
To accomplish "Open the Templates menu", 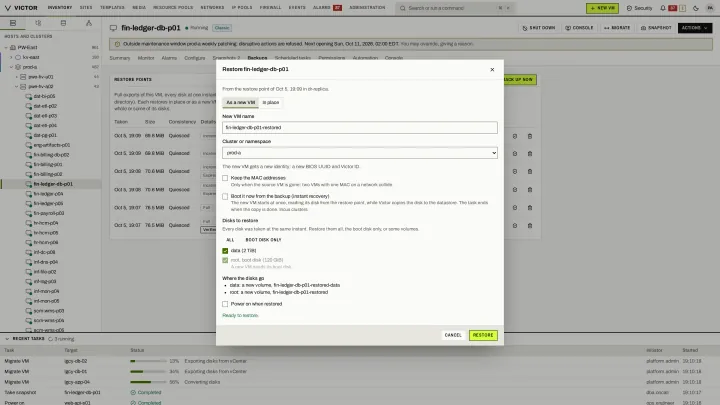I will pos(112,8).
